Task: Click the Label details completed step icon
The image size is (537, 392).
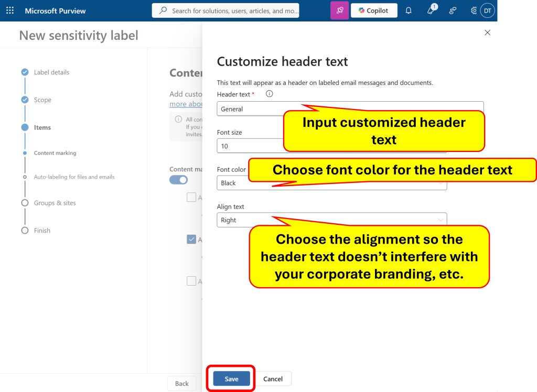Action: point(25,72)
